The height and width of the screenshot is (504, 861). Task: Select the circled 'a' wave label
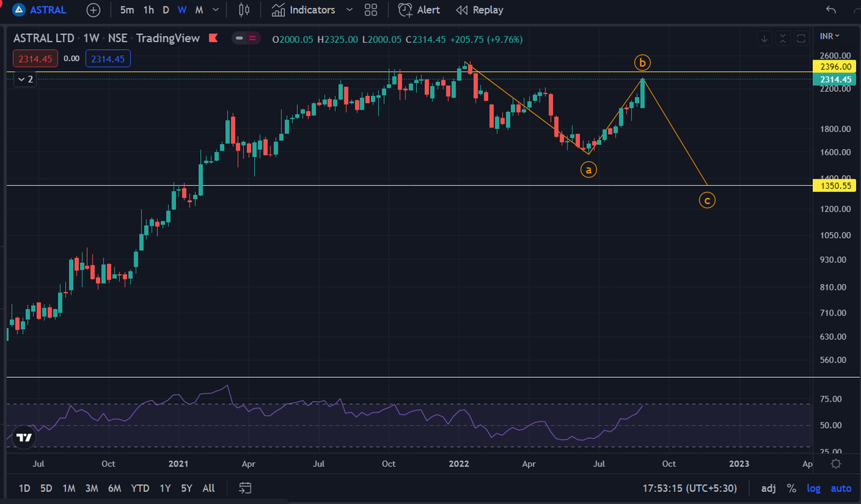pyautogui.click(x=588, y=170)
